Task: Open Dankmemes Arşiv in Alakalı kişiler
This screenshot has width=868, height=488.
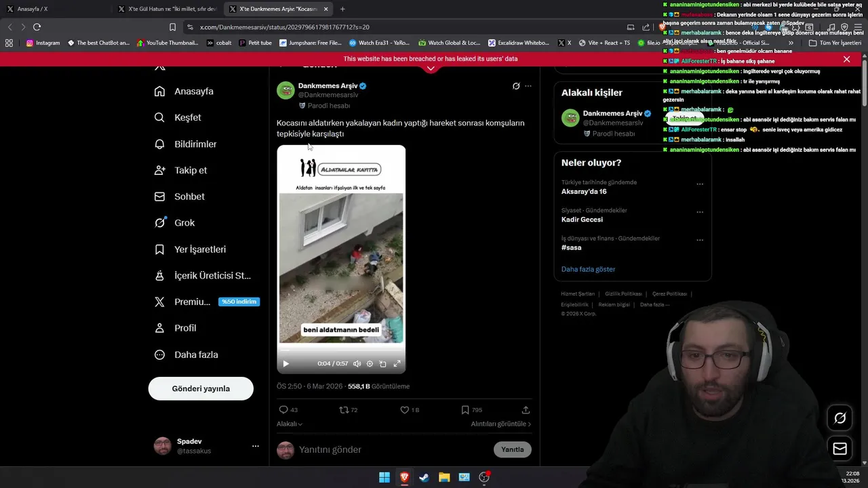Action: (x=612, y=113)
